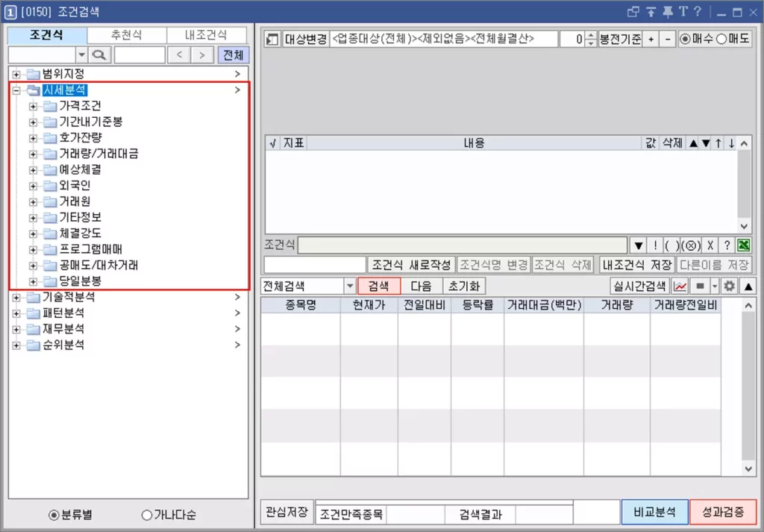Viewport: 764px width, 532px height.
Task: Click the 초기화 button
Action: (464, 287)
